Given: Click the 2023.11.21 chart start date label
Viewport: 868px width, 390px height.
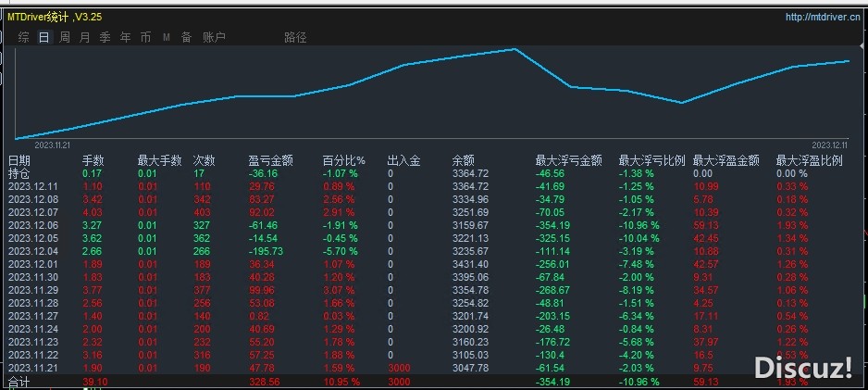Looking at the screenshot, I should click(54, 145).
